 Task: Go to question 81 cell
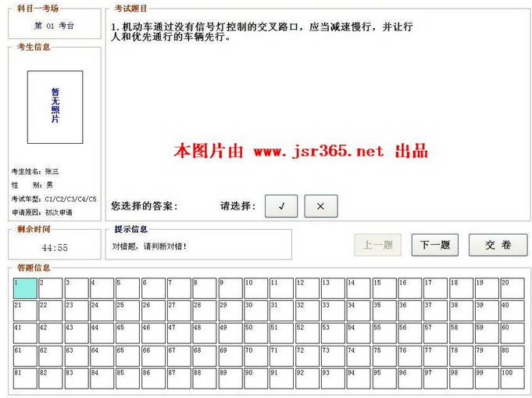click(25, 378)
